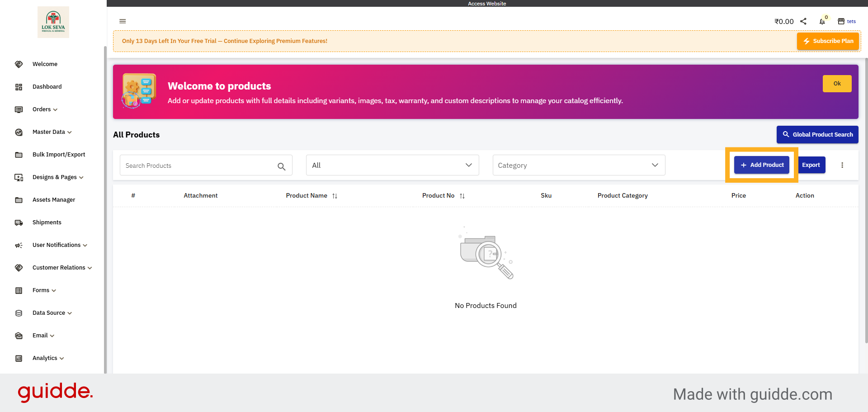Click the Action column header
Viewport: 868px width, 412px height.
tap(805, 195)
